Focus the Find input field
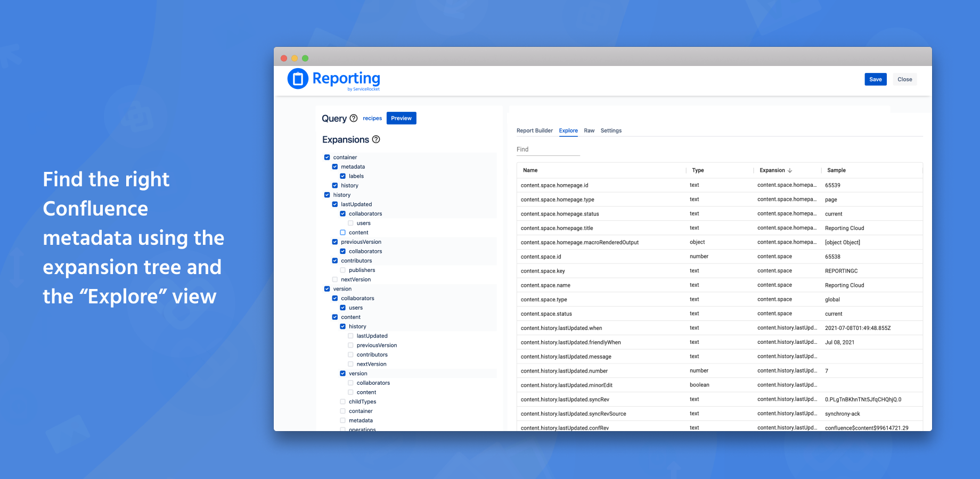The width and height of the screenshot is (980, 479). [x=548, y=150]
